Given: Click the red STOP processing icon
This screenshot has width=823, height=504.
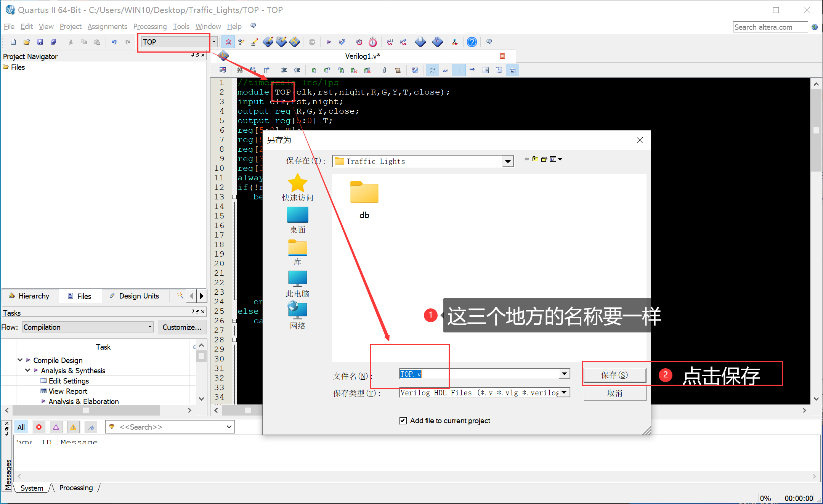Looking at the screenshot, I should pos(312,42).
